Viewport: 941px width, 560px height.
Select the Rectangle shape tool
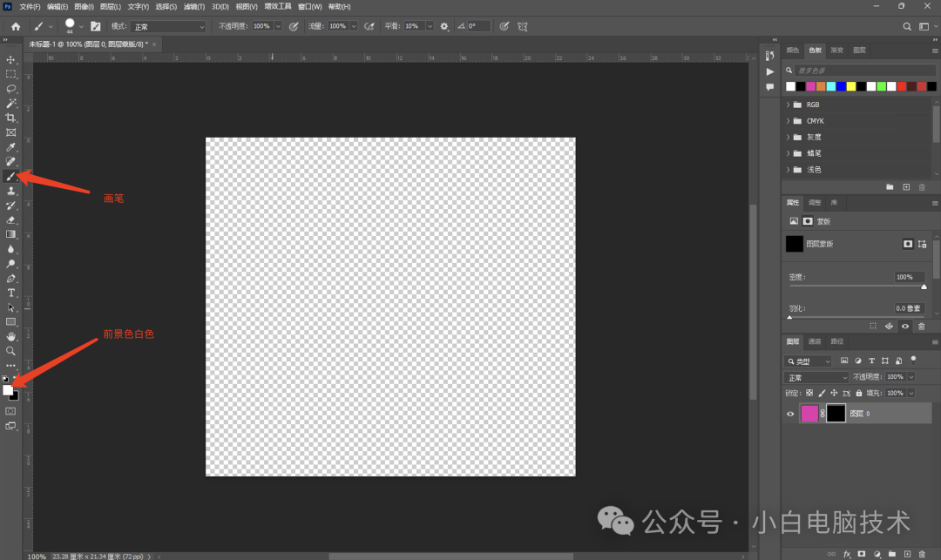click(x=10, y=322)
